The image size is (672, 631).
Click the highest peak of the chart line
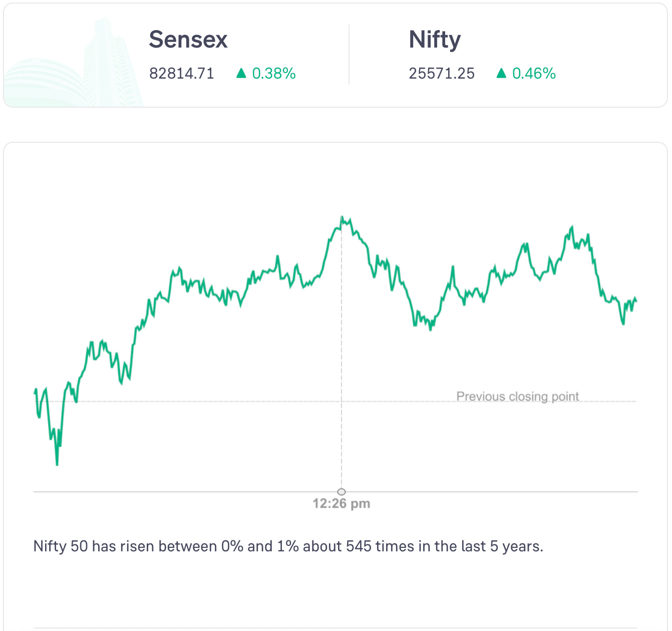[342, 217]
